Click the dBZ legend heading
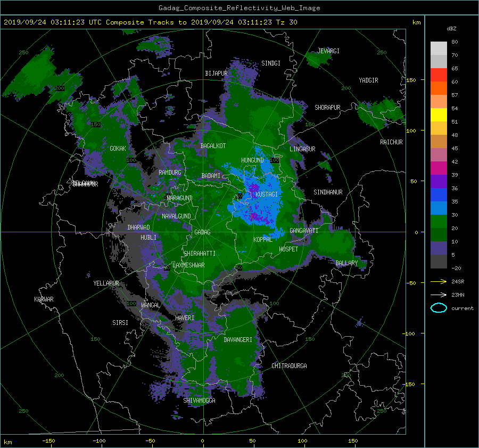 (x=451, y=29)
